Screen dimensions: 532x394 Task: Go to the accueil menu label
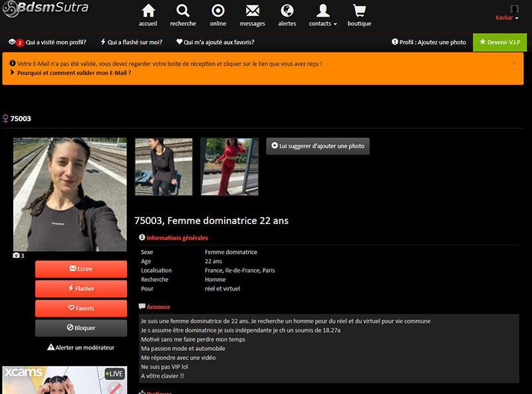(148, 23)
